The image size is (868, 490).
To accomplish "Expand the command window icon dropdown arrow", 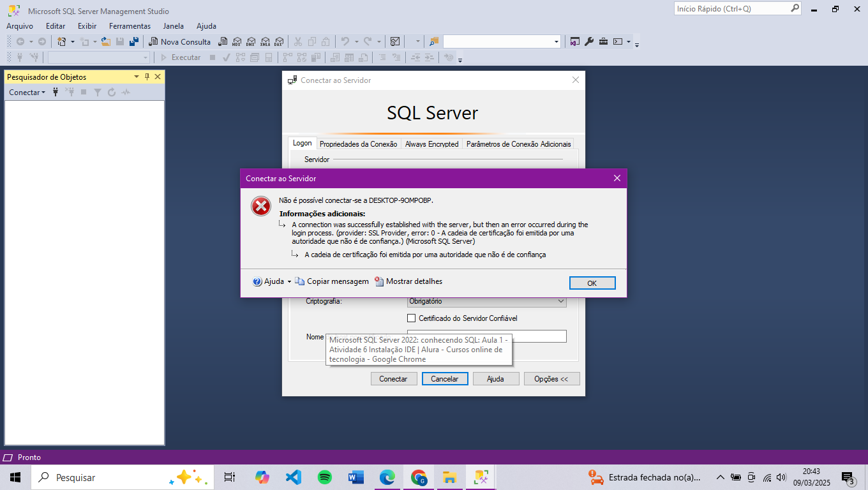I will click(628, 41).
